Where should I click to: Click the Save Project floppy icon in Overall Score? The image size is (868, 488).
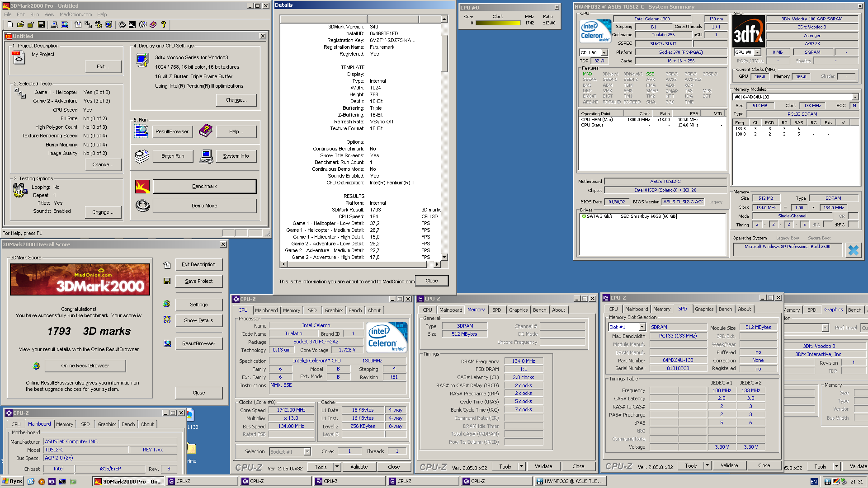point(167,281)
